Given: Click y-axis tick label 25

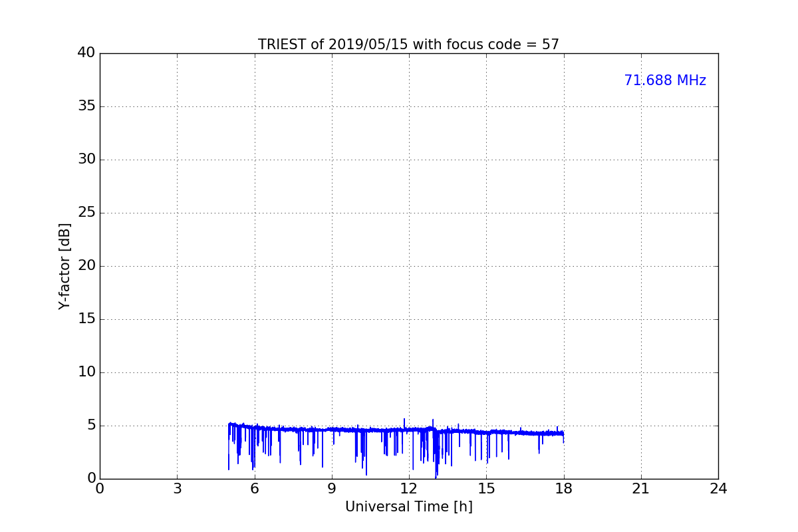Looking at the screenshot, I should 86,213.
